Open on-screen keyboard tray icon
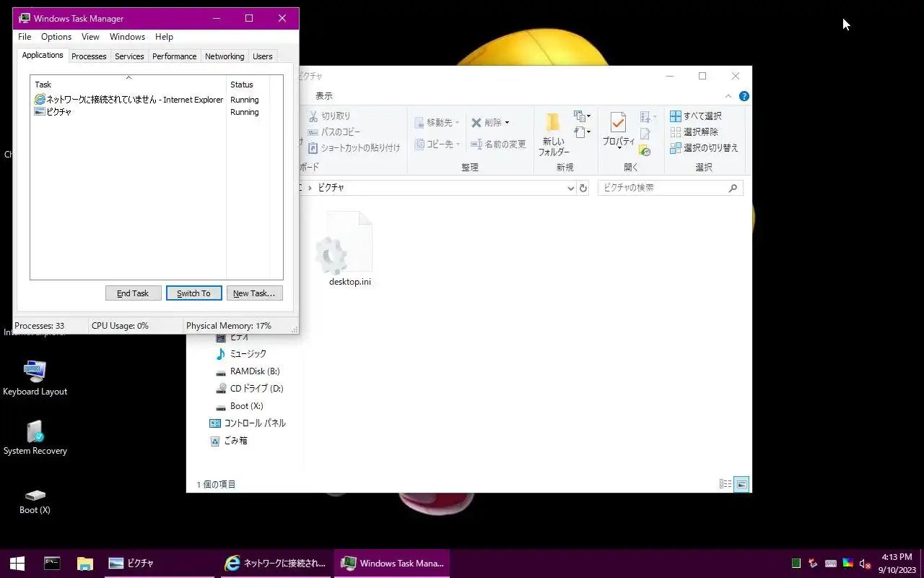This screenshot has height=578, width=924. 831,564
